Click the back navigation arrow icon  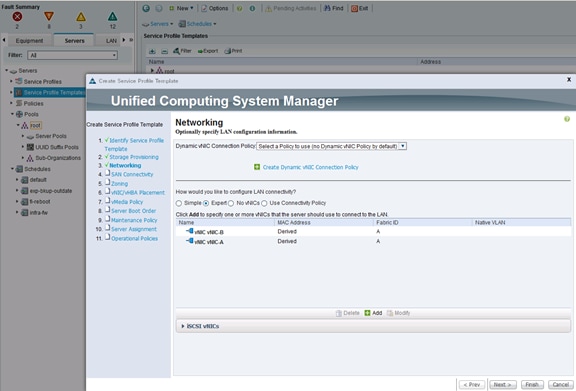146,8
